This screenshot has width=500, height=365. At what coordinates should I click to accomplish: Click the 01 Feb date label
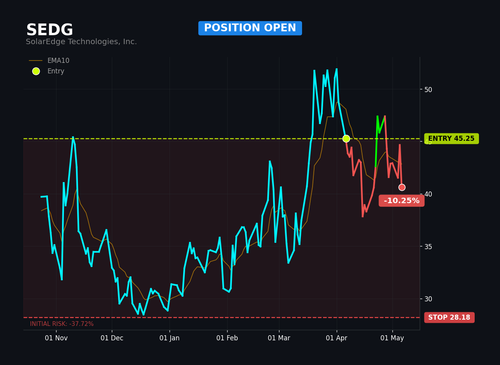point(227,338)
